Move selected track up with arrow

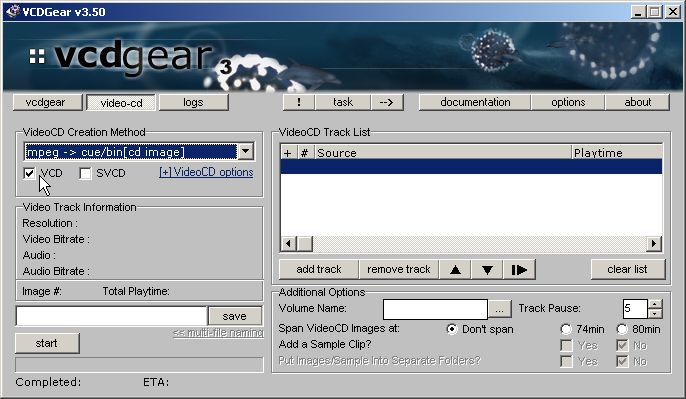click(455, 270)
